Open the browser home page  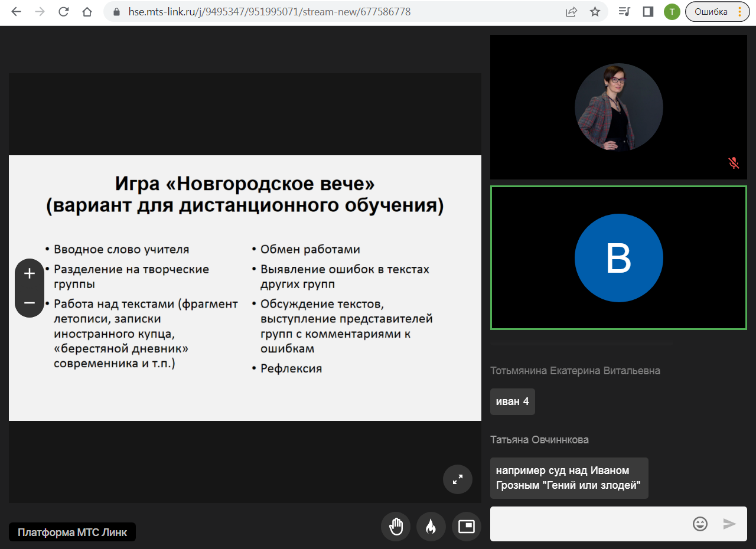coord(87,12)
